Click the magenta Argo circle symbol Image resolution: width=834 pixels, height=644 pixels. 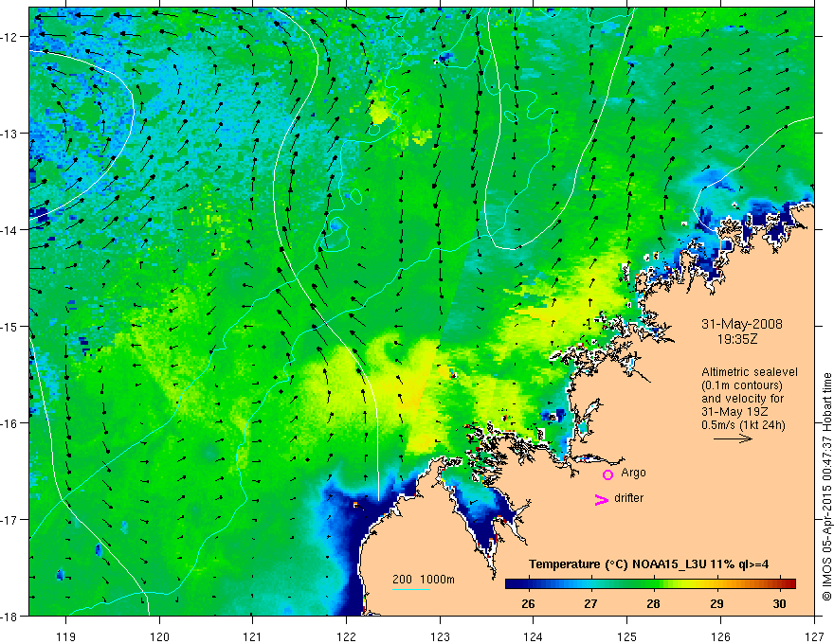coord(607,474)
